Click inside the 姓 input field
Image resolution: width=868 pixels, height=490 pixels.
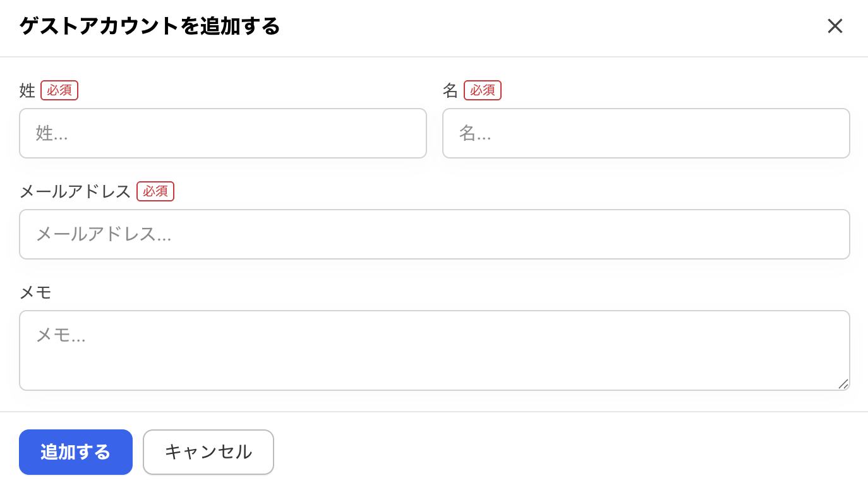222,133
